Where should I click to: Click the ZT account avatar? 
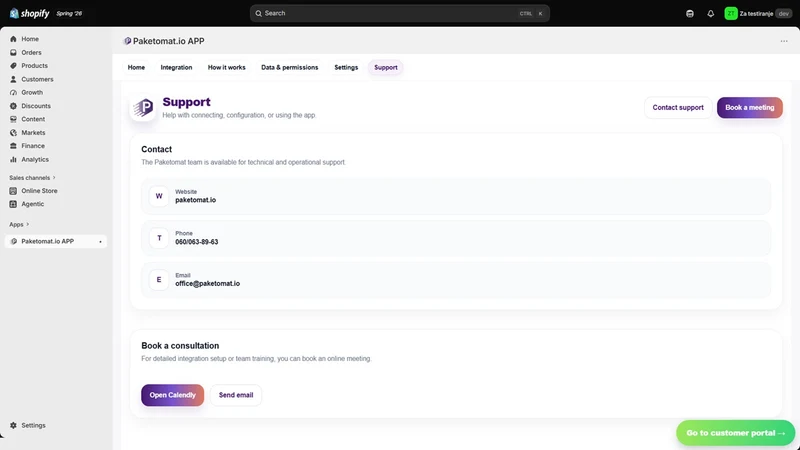731,14
